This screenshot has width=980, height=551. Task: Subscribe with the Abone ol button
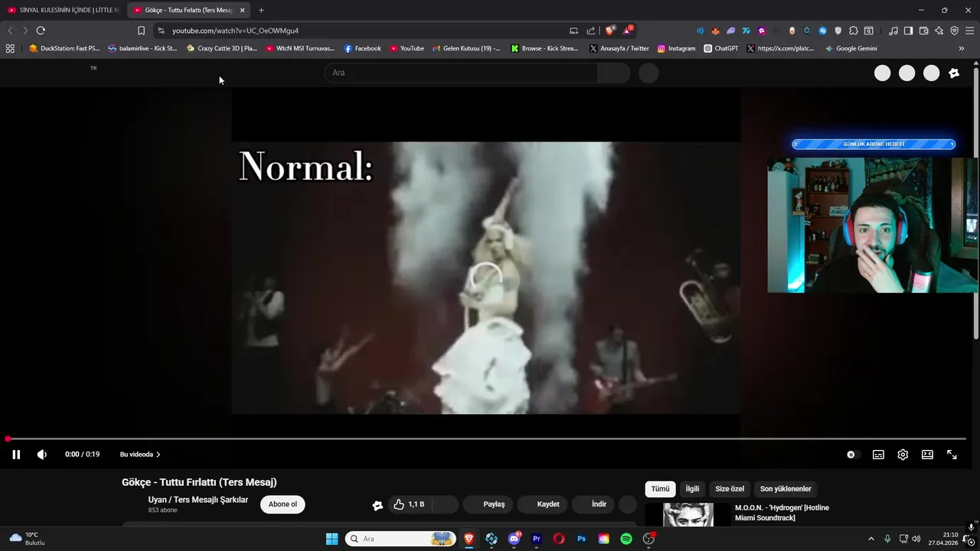[283, 504]
